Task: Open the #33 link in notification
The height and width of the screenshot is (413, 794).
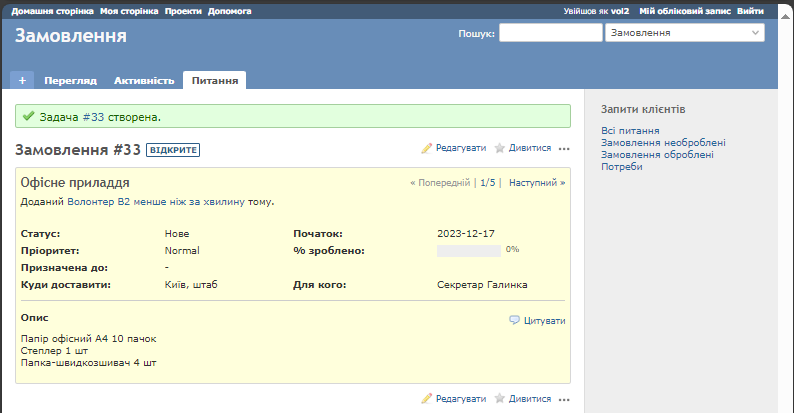Action: coord(94,117)
